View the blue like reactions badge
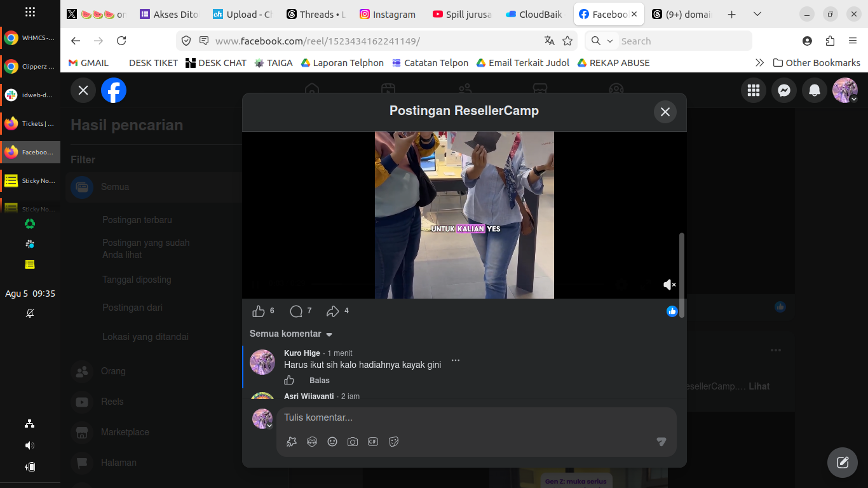The width and height of the screenshot is (868, 488). click(672, 311)
